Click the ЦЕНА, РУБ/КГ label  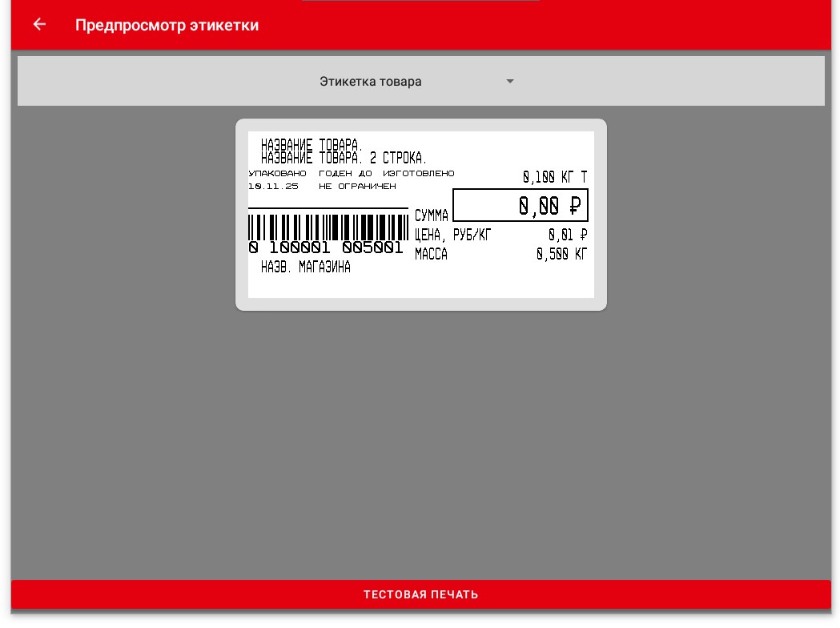pyautogui.click(x=452, y=235)
